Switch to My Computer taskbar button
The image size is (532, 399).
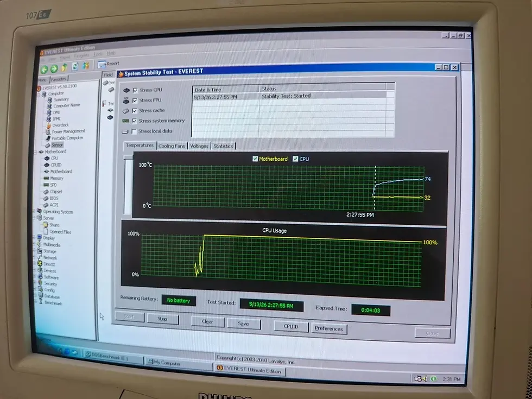point(179,363)
